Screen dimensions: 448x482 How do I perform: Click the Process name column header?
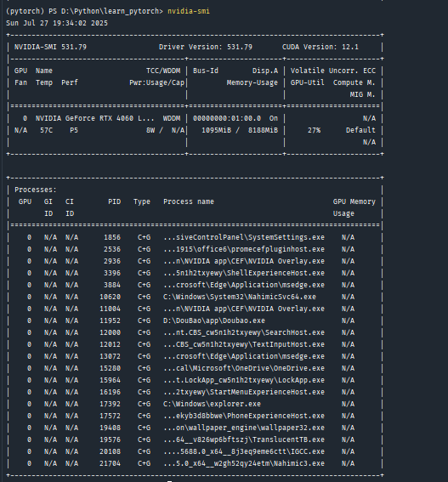pos(189,202)
